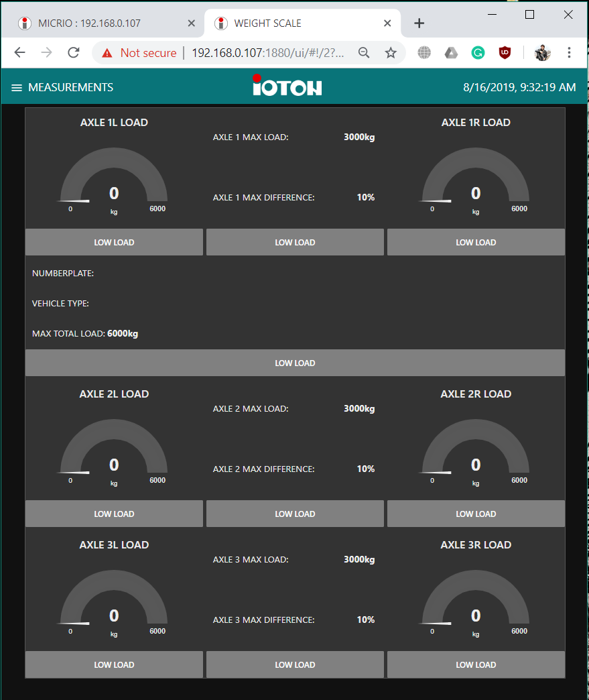Click LOW LOAD button under AXLE 2 MAX DIFFERENCE
This screenshot has width=589, height=700.
295,514
